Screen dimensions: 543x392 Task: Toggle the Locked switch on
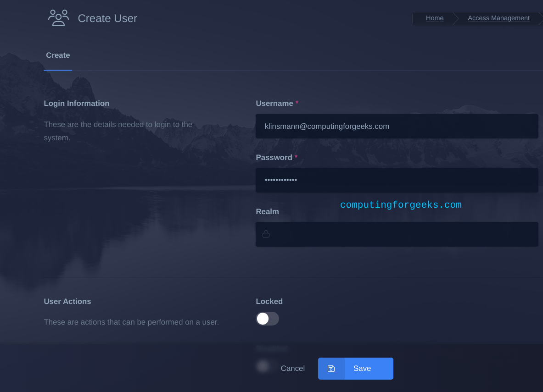(267, 319)
